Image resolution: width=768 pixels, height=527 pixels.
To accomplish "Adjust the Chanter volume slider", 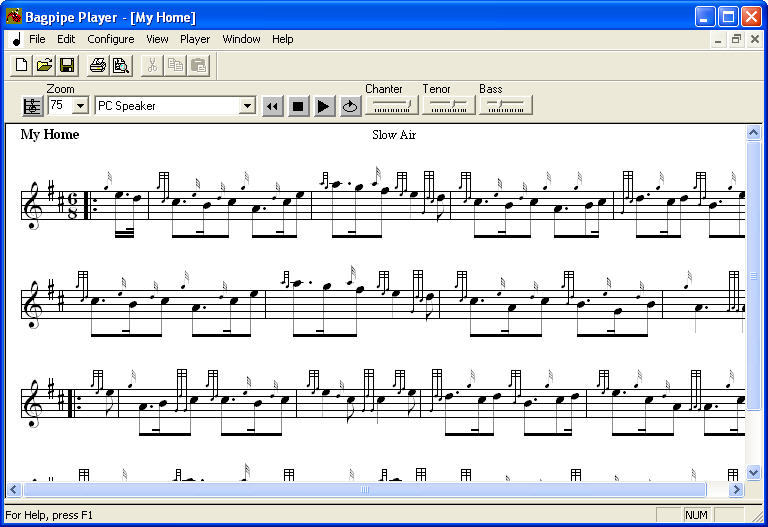I will tap(391, 105).
